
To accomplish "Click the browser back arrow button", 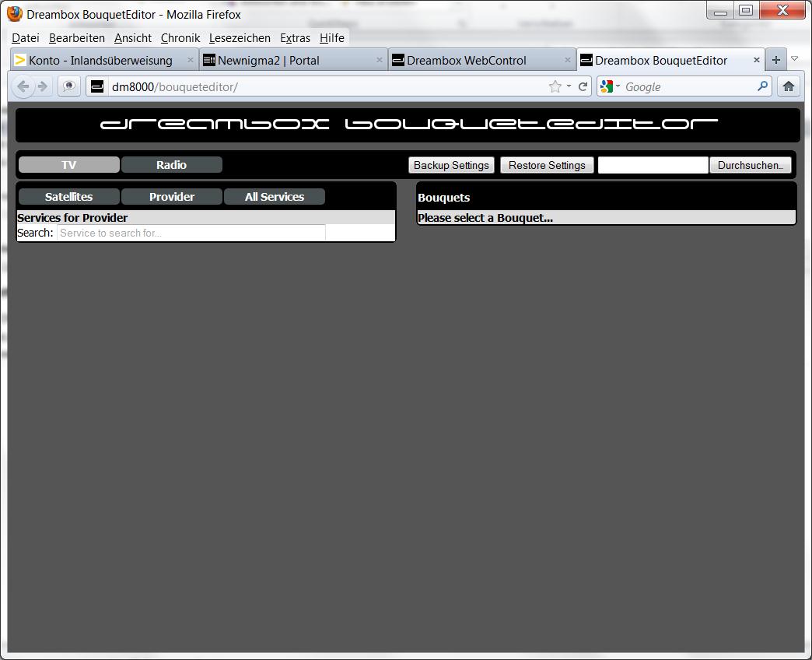I will 23,86.
